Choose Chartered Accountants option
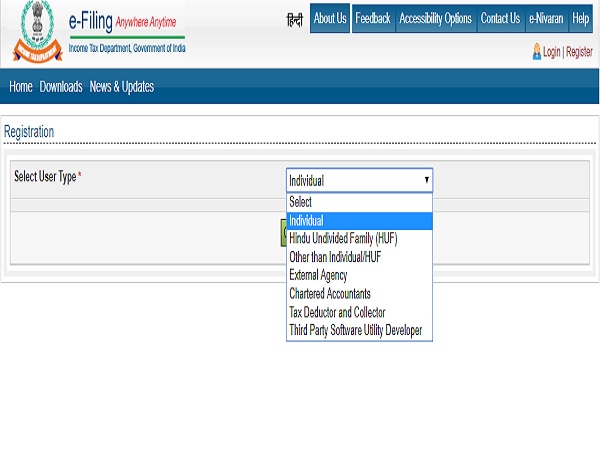The height and width of the screenshot is (450, 600). 359,294
